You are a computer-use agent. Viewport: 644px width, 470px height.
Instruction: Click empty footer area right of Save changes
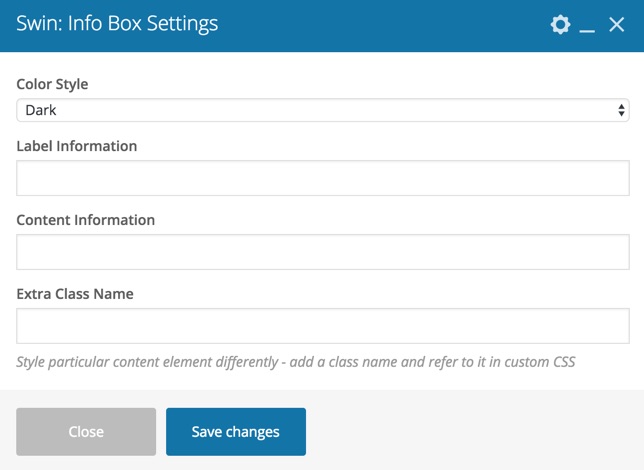pyautogui.click(x=472, y=431)
